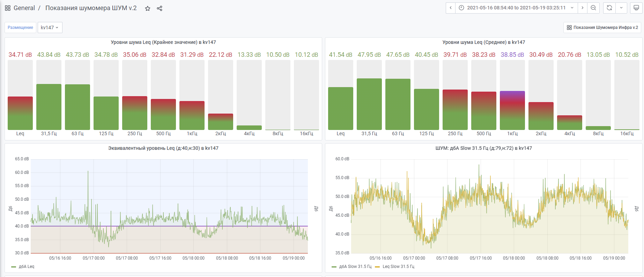Star this dashboard as favorite

pyautogui.click(x=148, y=8)
